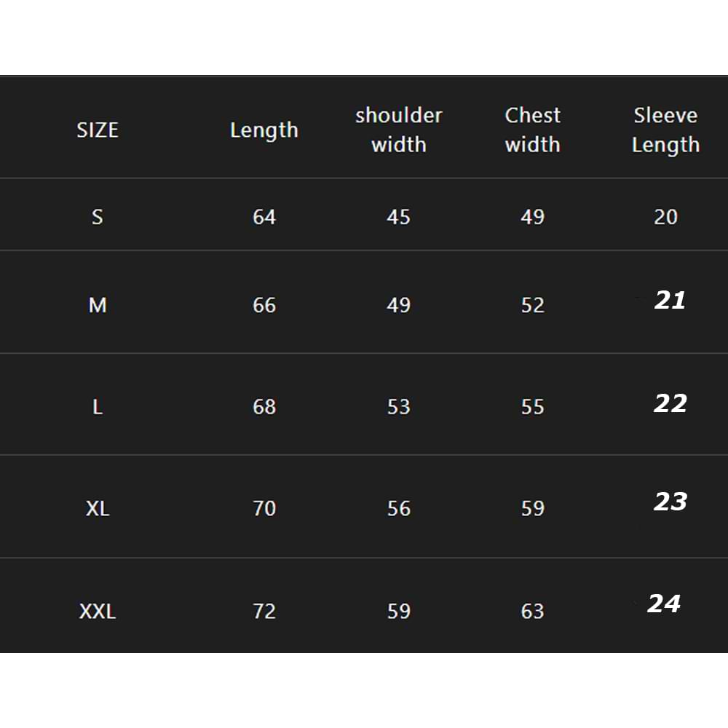Click the Length column header
The width and height of the screenshot is (728, 728).
coord(264,131)
